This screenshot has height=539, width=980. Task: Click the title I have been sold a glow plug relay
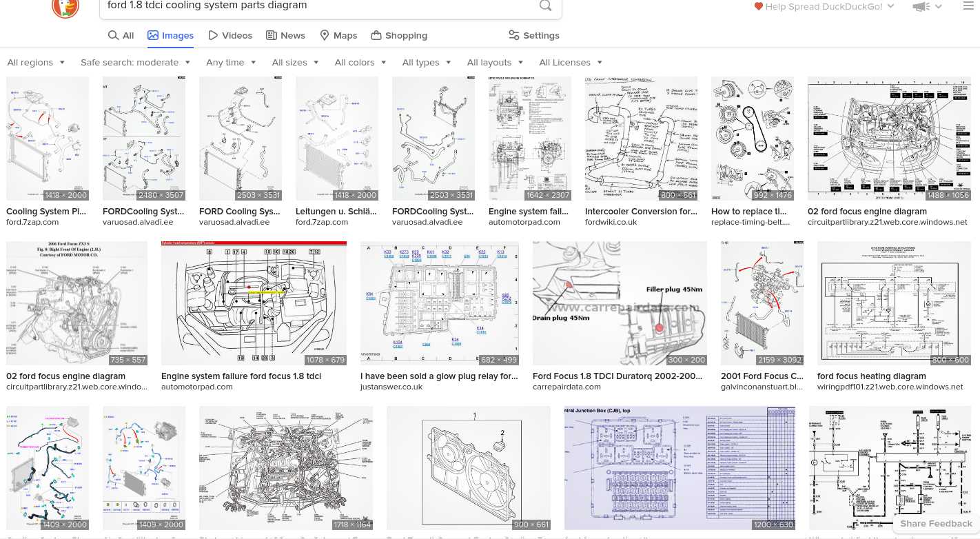(439, 376)
